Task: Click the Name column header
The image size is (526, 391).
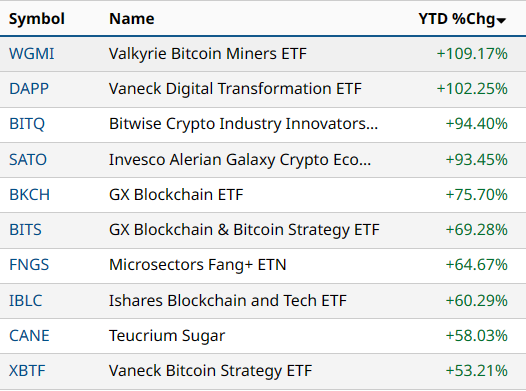Action: coord(132,18)
